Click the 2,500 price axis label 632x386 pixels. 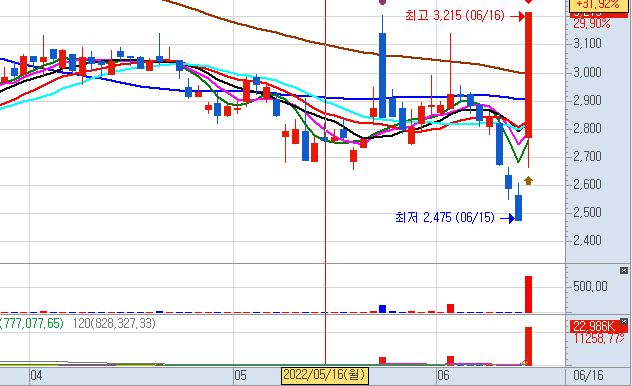click(587, 212)
